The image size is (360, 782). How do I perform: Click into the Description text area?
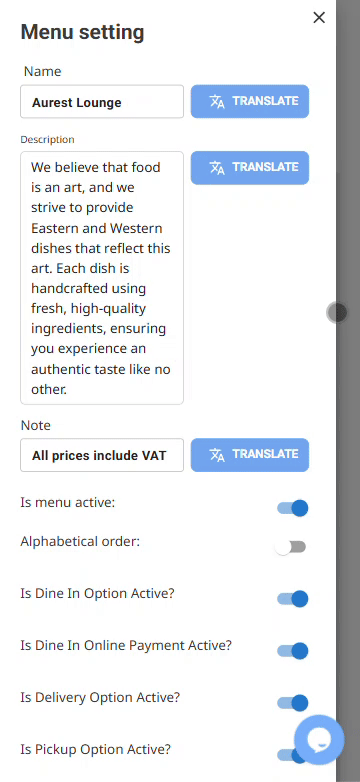click(102, 278)
